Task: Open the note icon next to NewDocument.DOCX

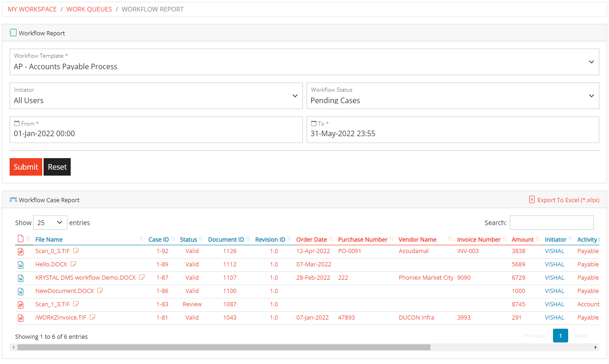Action: (100, 291)
